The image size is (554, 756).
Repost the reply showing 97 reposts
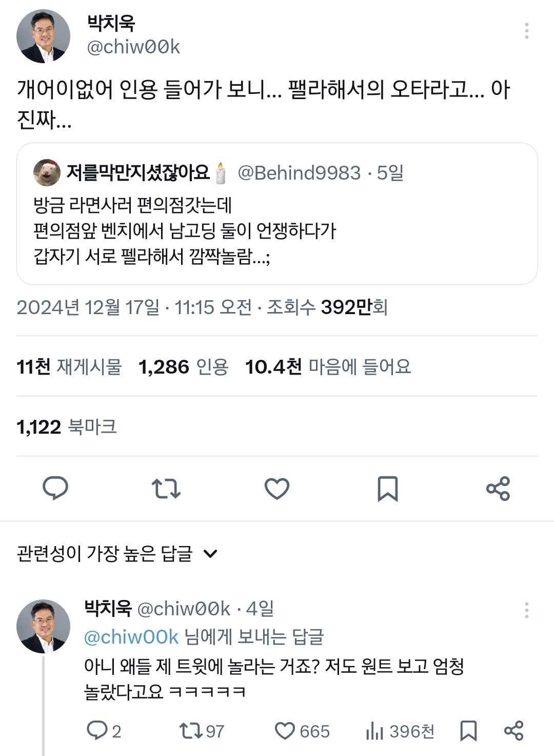click(x=202, y=731)
